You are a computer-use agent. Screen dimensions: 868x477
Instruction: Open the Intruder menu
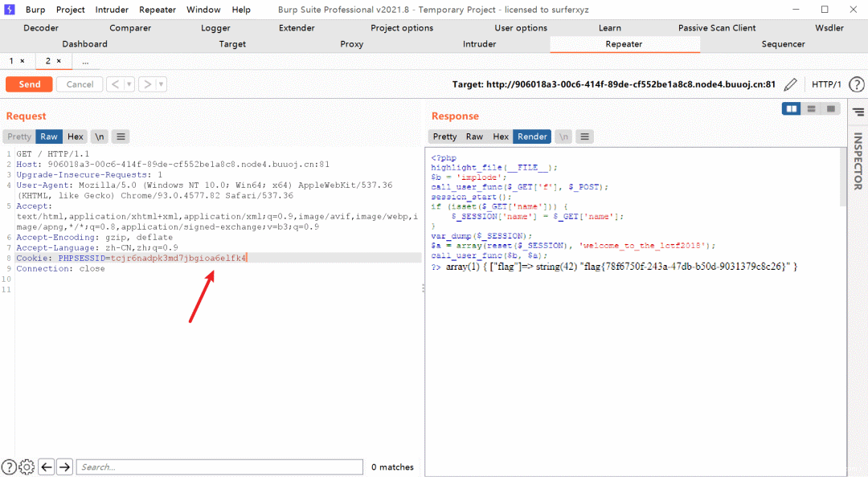click(x=112, y=10)
